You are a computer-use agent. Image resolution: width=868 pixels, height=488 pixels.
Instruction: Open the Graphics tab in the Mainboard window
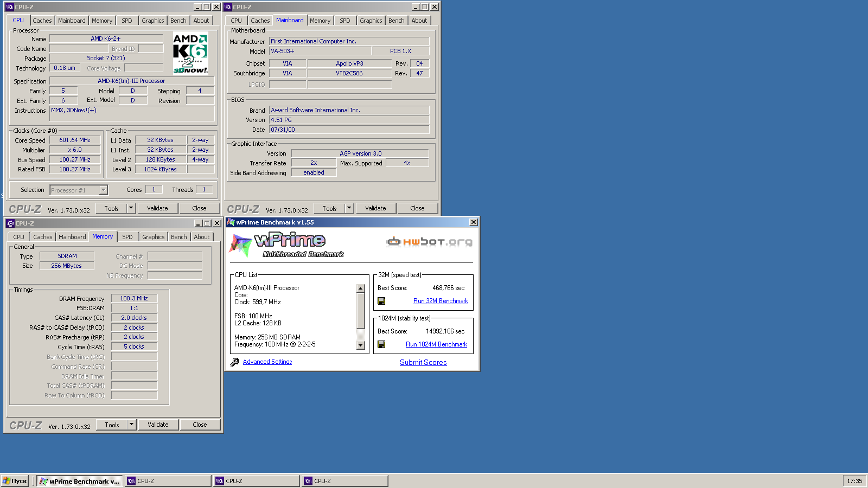tap(371, 21)
